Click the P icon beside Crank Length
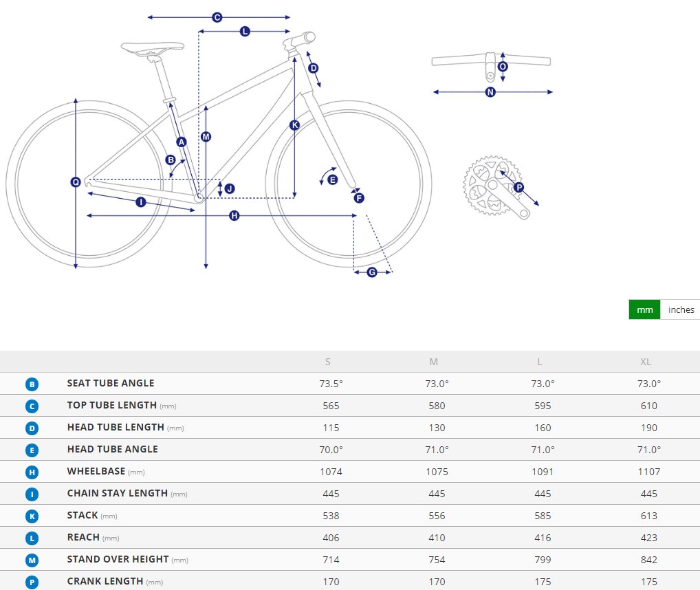This screenshot has height=590, width=700. pos(32,582)
